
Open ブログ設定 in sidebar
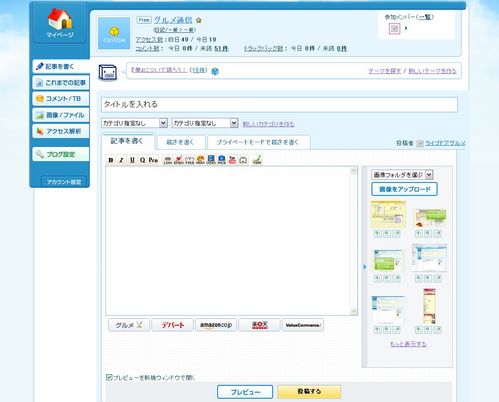pos(61,154)
